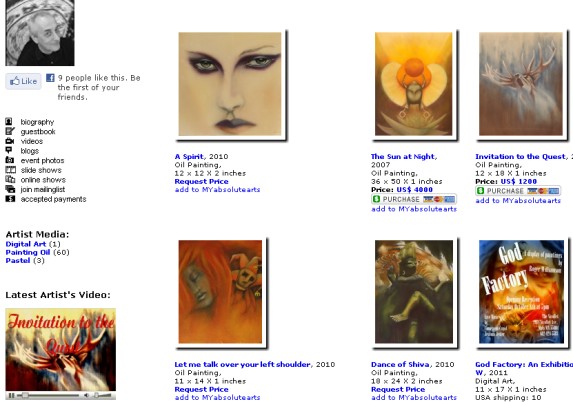The image size is (573, 402).
Task: Add A Spirit to MYabsolutearts
Action: pyautogui.click(x=217, y=190)
